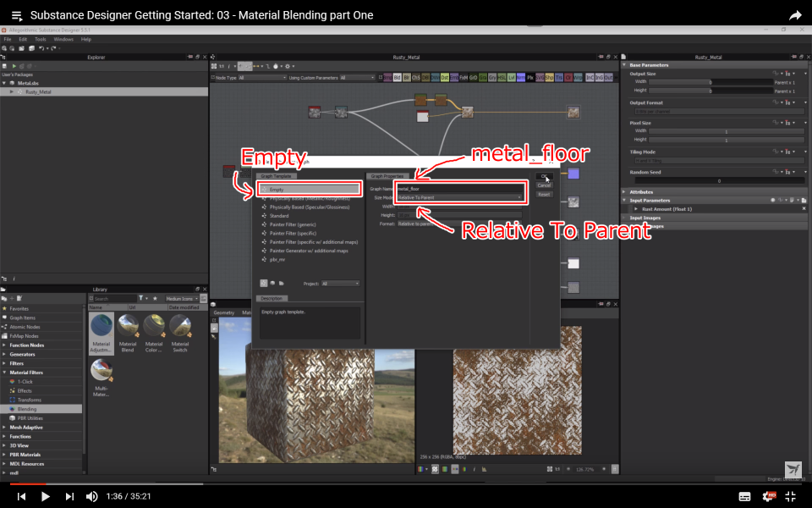Collapse the Material Filters category

[4, 373]
